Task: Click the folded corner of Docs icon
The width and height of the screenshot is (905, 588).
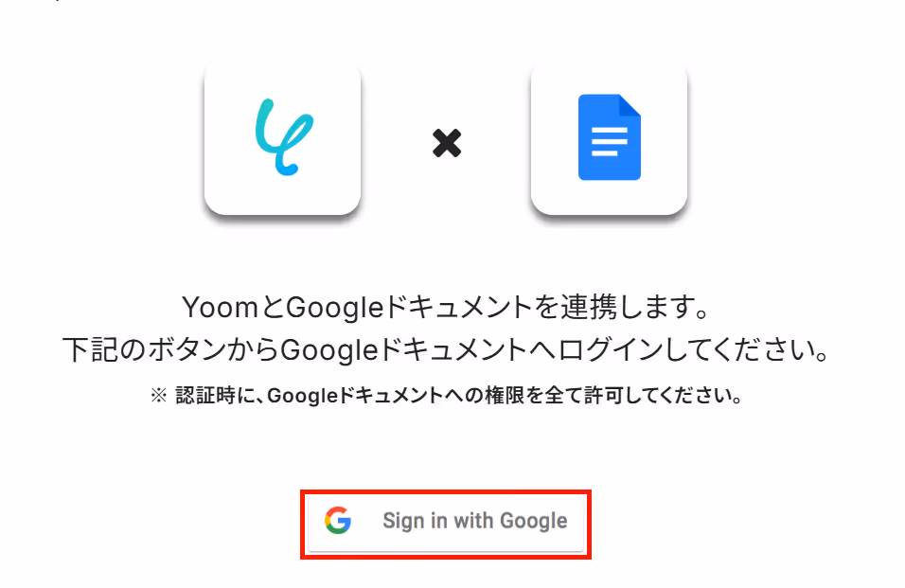Action: (630, 105)
